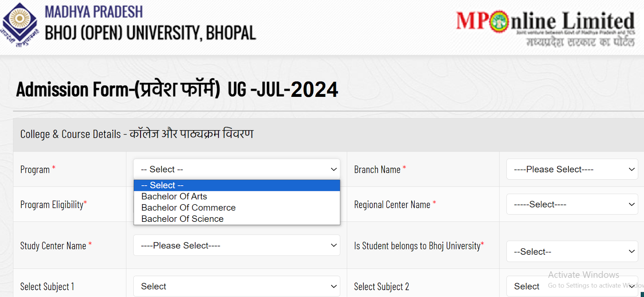Open Is Student belongs to Bhoj University dropdown

click(x=572, y=251)
